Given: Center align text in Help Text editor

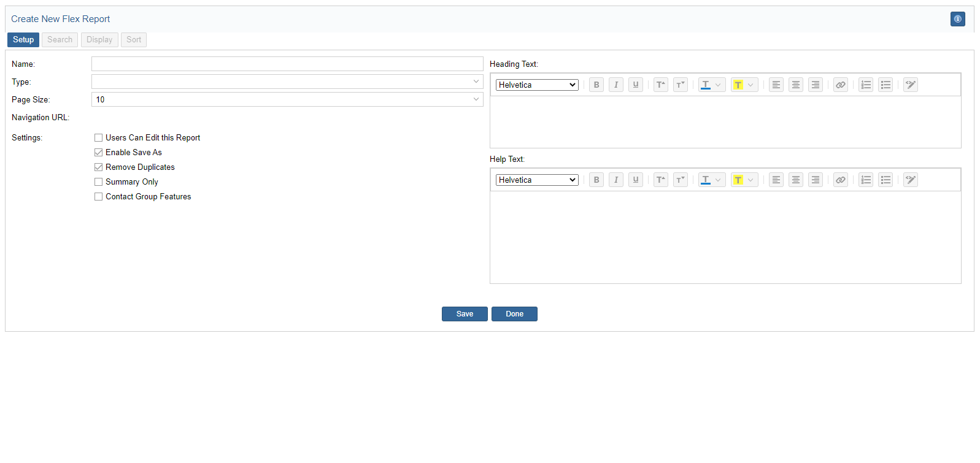Looking at the screenshot, I should click(x=795, y=180).
